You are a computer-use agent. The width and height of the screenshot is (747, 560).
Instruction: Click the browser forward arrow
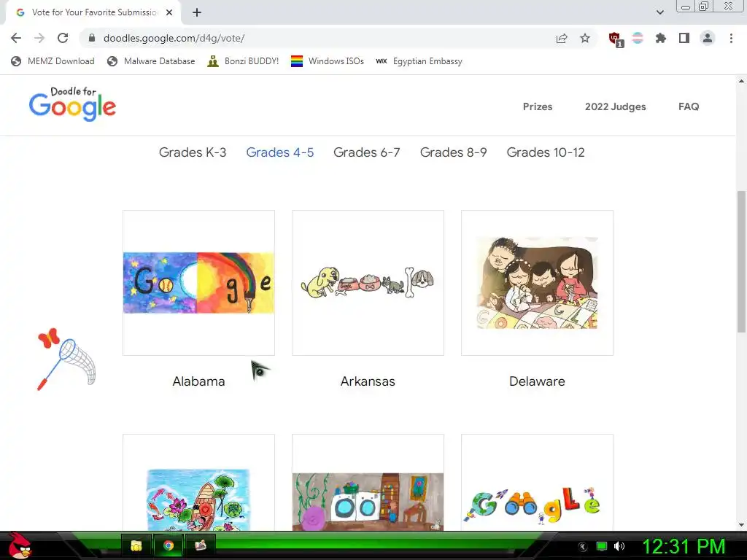tap(39, 38)
